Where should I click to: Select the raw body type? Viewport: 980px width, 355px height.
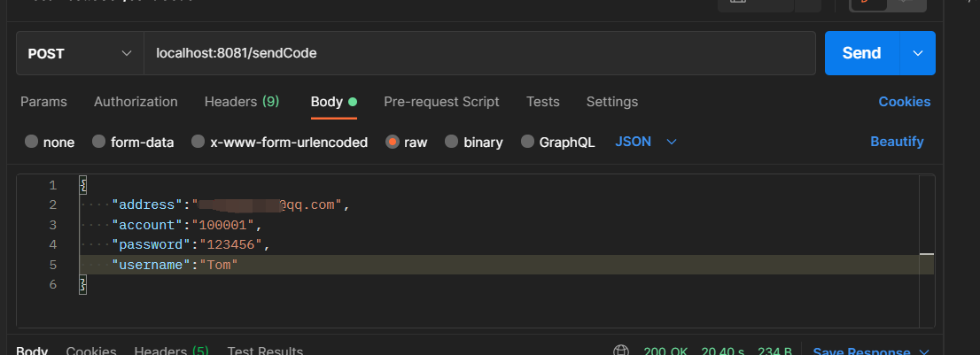pos(406,143)
